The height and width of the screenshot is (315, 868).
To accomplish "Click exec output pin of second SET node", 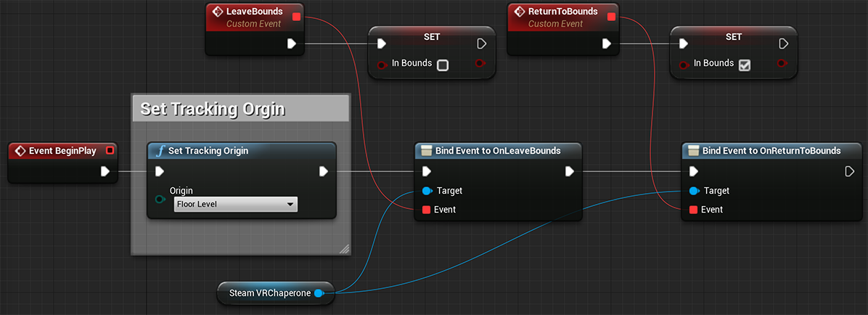I will click(x=783, y=43).
